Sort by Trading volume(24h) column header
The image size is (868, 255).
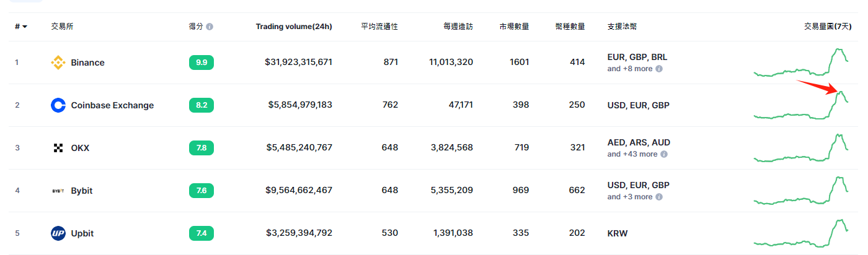click(x=293, y=27)
